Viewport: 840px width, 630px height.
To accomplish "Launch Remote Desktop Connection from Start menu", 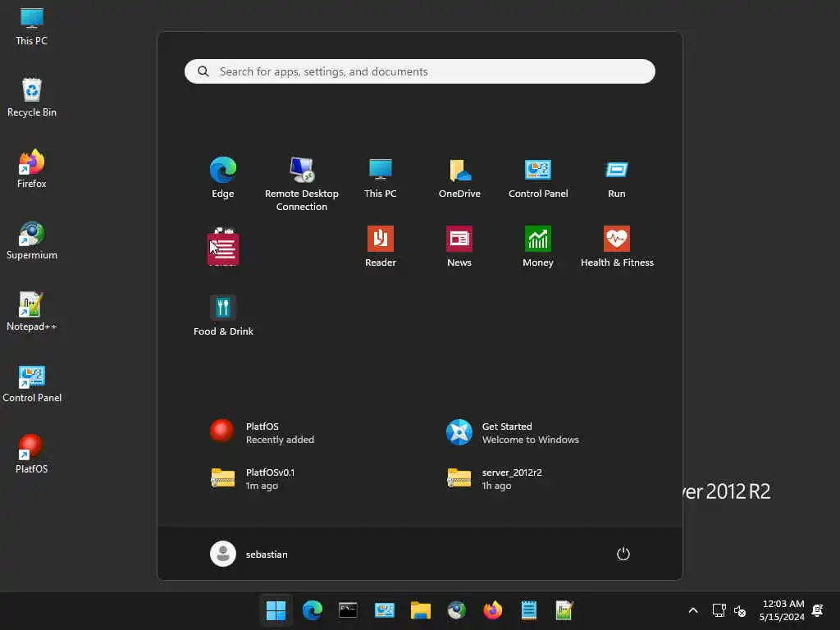I will tap(302, 185).
